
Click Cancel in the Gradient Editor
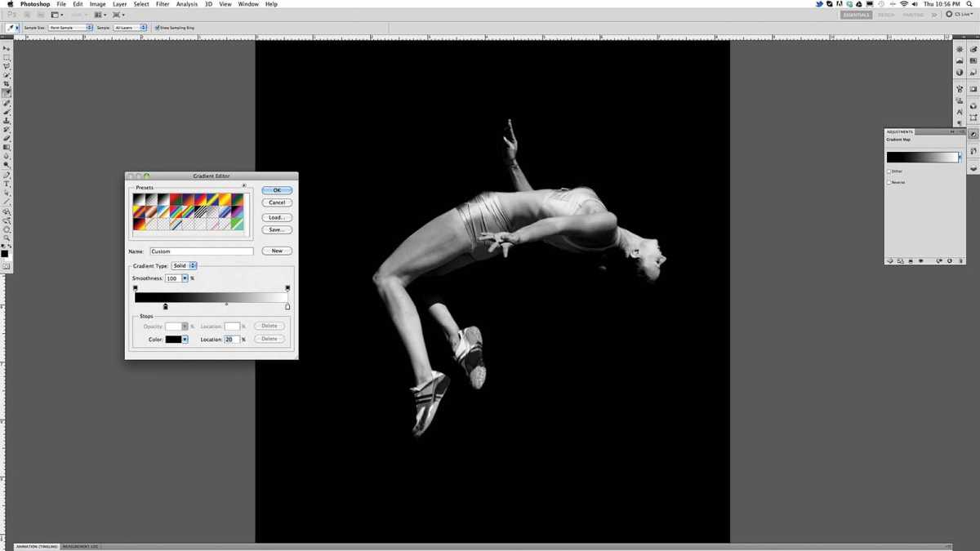(x=277, y=202)
